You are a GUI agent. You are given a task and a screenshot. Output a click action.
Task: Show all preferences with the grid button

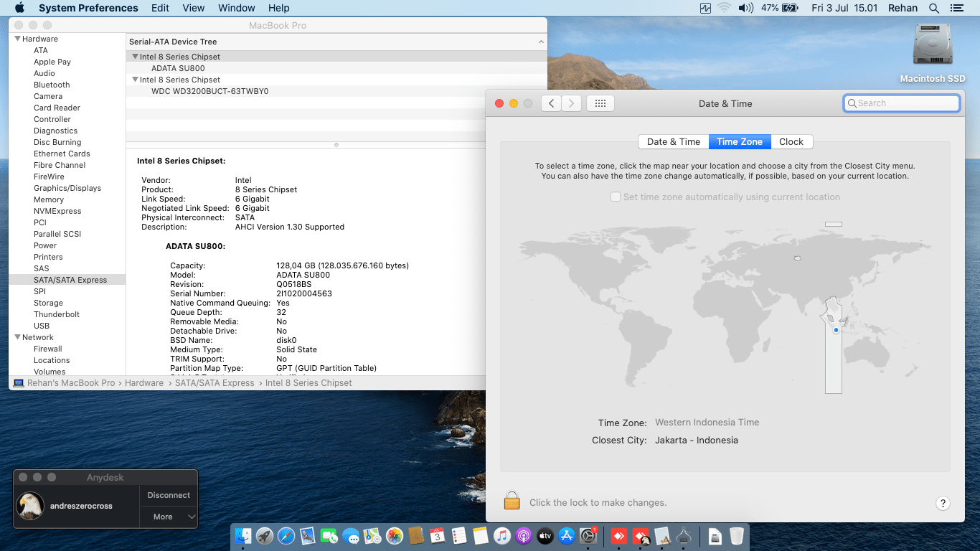pos(600,103)
